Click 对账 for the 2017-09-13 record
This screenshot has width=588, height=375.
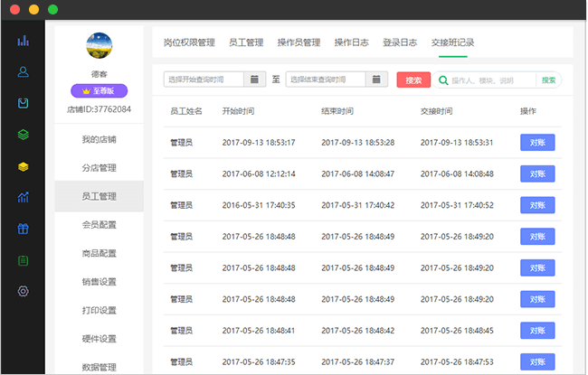coord(537,142)
